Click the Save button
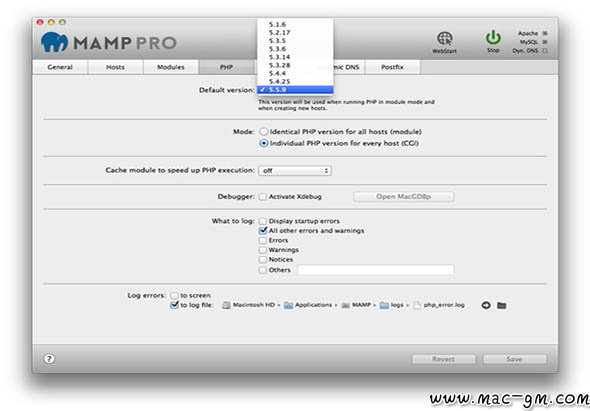This screenshot has width=590, height=411. [514, 359]
